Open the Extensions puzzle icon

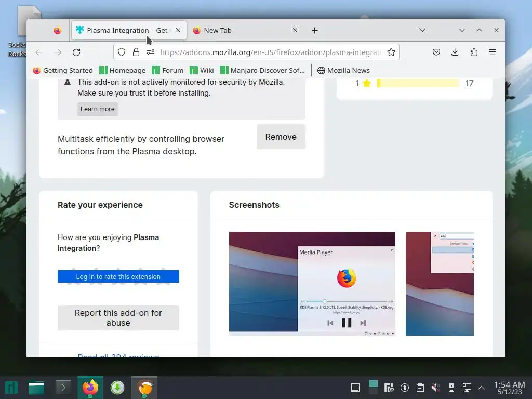[474, 52]
